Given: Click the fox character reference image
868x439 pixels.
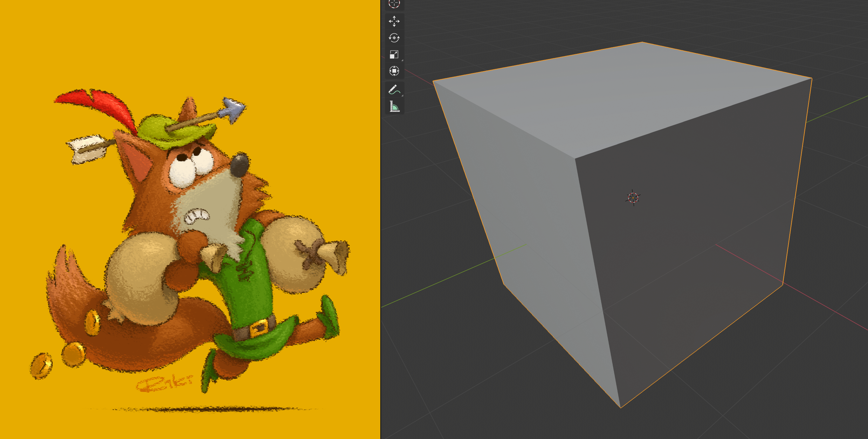Looking at the screenshot, I should point(185,236).
